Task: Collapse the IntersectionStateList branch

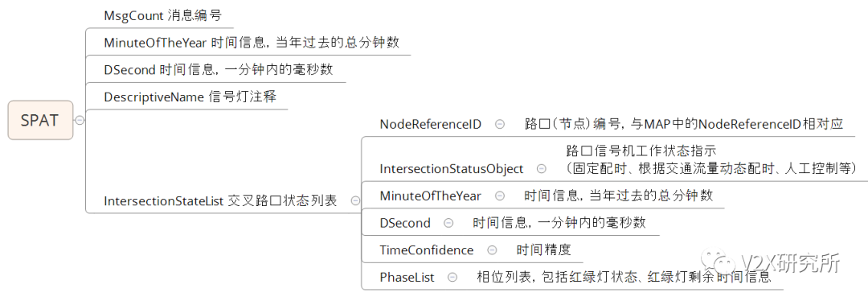Action: [355, 201]
